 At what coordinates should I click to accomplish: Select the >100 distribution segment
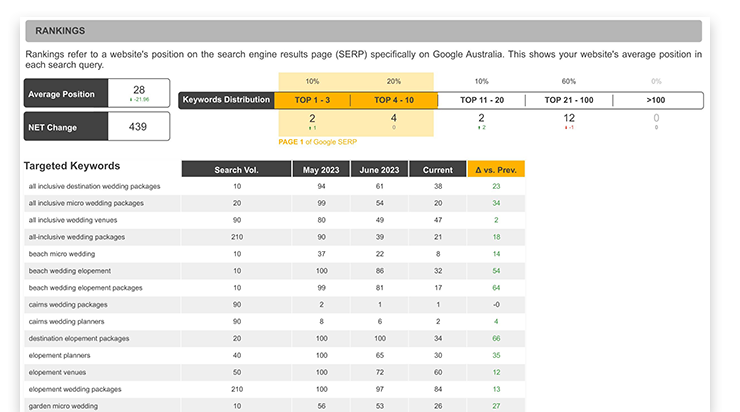point(656,100)
